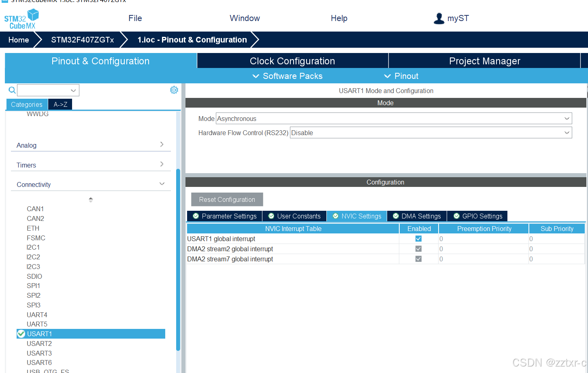
Task: Click the myST user profile icon
Action: [x=439, y=19]
